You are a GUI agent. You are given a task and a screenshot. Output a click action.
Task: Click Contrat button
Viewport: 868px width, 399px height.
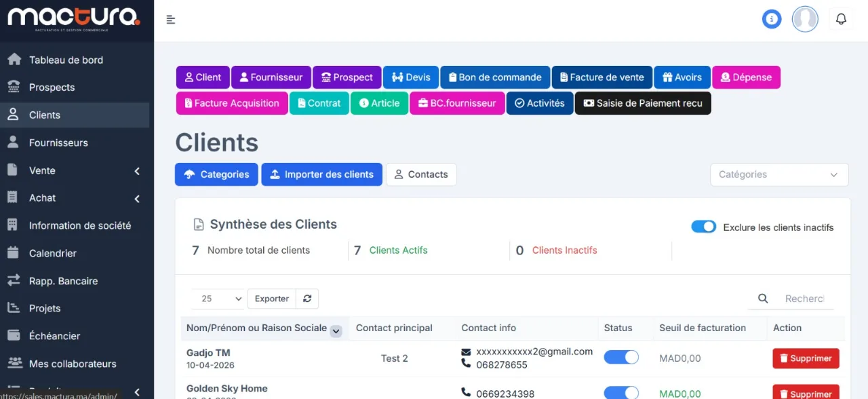tap(319, 103)
